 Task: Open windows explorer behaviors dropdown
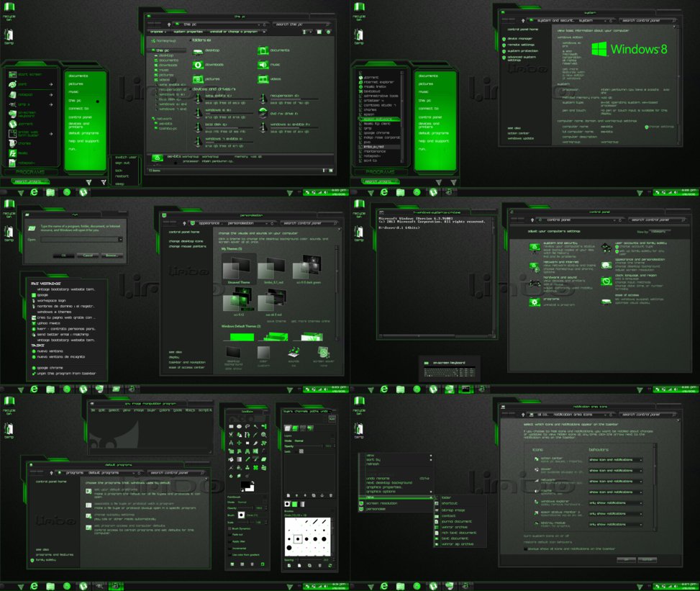pyautogui.click(x=616, y=503)
